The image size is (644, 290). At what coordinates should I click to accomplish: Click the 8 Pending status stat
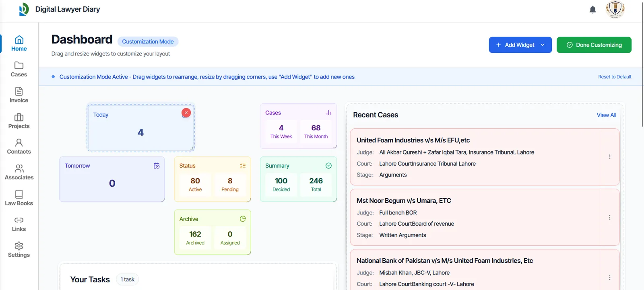pyautogui.click(x=230, y=185)
